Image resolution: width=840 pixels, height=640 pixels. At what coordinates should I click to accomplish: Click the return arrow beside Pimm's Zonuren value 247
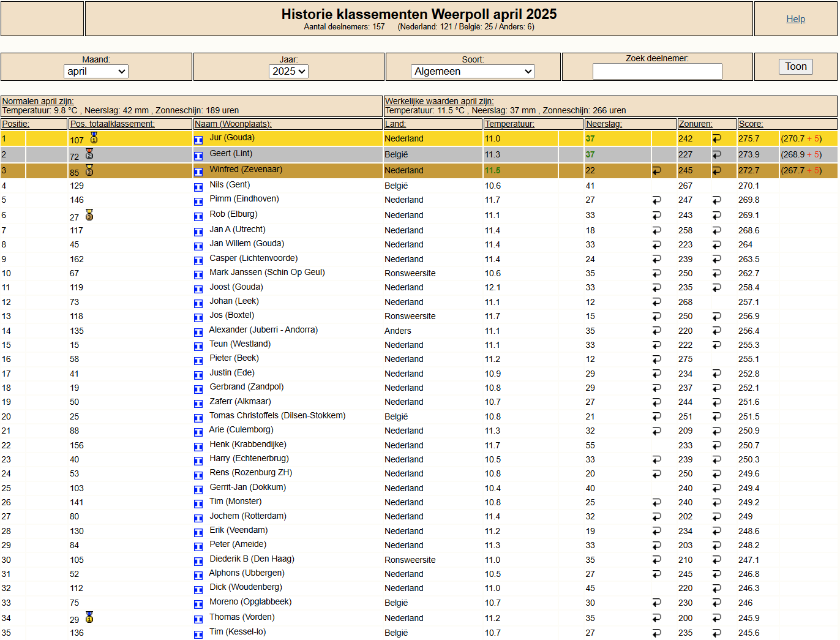(x=716, y=200)
